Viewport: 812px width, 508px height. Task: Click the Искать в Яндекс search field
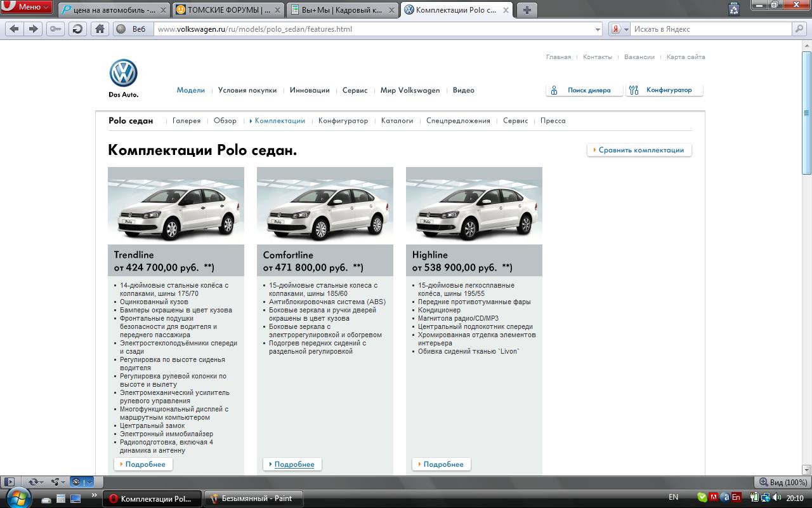point(710,29)
